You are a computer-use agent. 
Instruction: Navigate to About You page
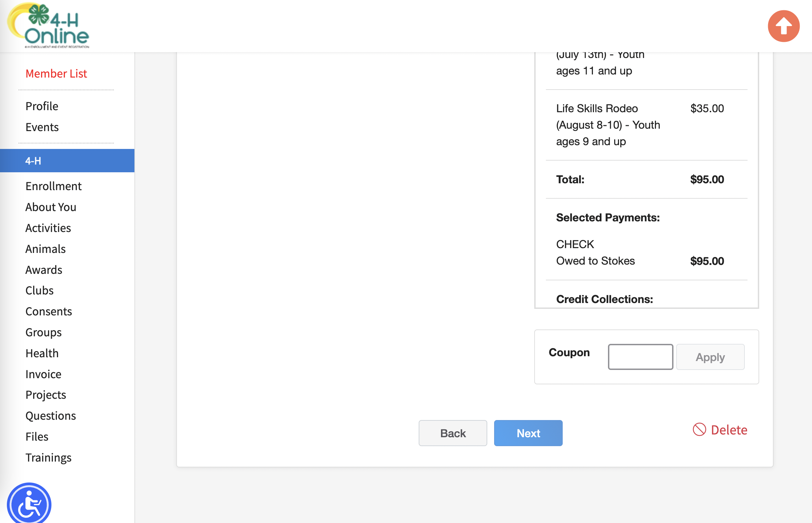coord(51,207)
